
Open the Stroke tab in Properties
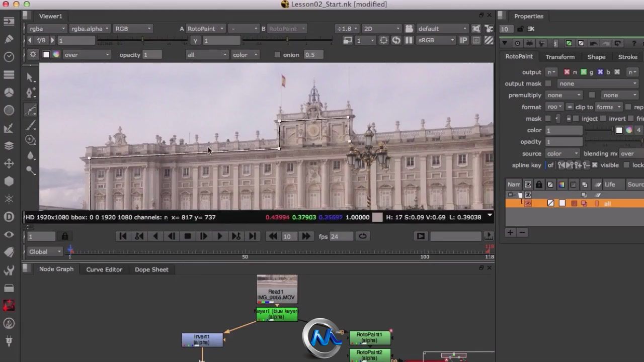tap(627, 57)
